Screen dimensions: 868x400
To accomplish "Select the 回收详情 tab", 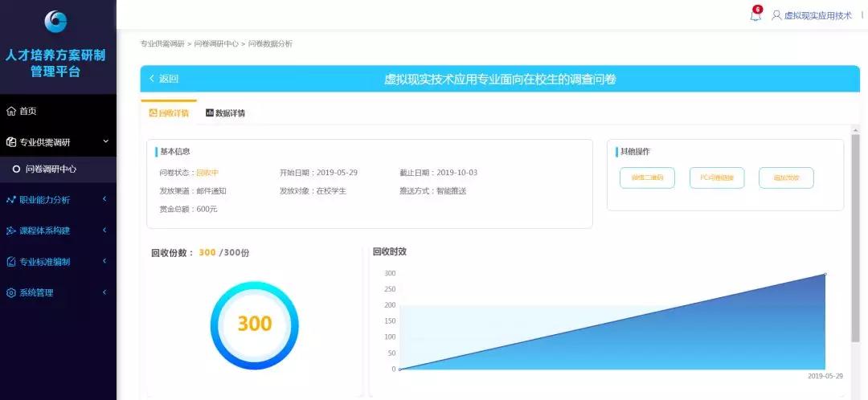I will 169,113.
